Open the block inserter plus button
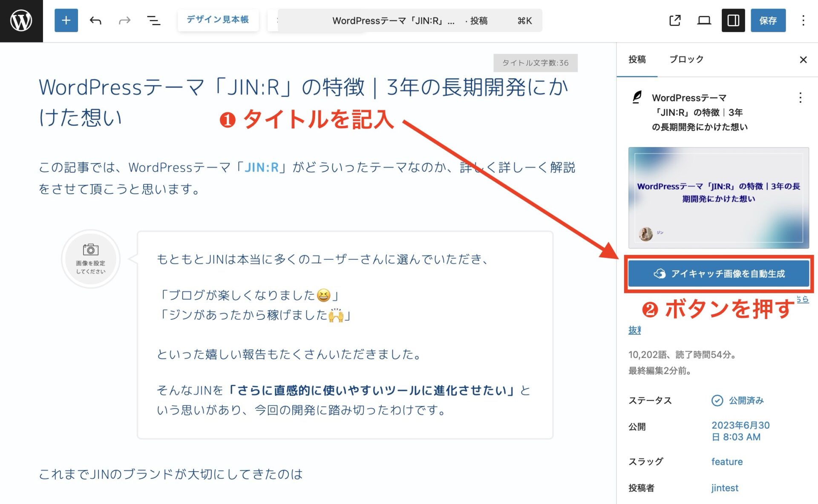This screenshot has width=818, height=504. point(66,20)
